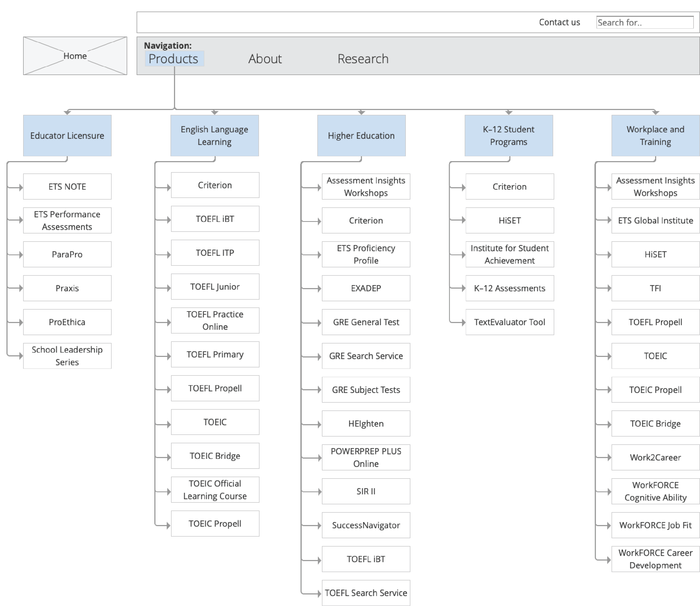Go to the ETS NOTE page
Viewport: 700px width, 606px height.
click(x=67, y=187)
